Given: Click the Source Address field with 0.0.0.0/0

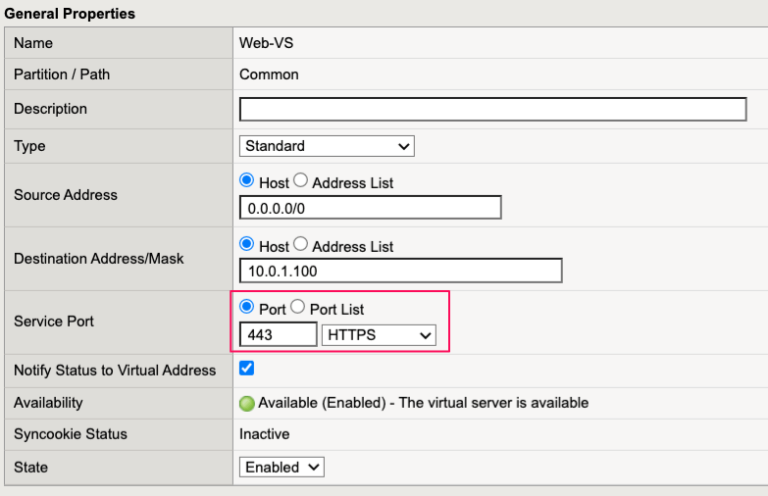Looking at the screenshot, I should point(370,208).
